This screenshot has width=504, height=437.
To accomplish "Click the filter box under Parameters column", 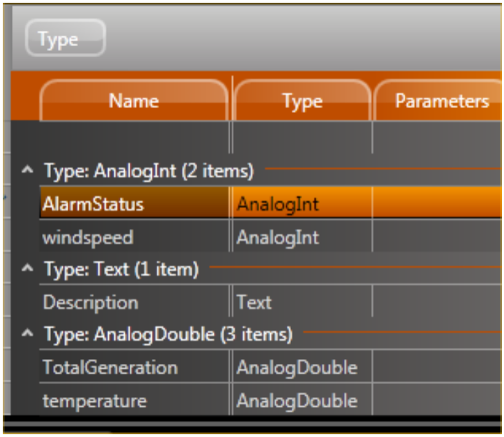I will coord(436,138).
